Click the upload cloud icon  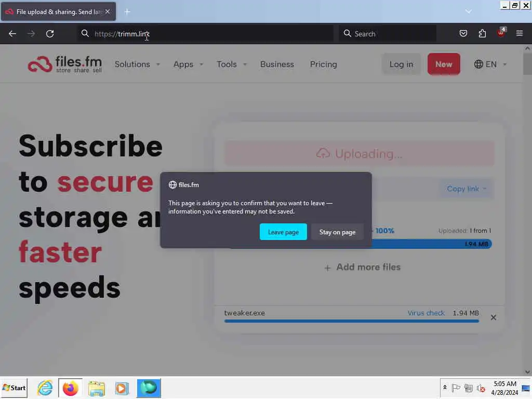tap(323, 153)
